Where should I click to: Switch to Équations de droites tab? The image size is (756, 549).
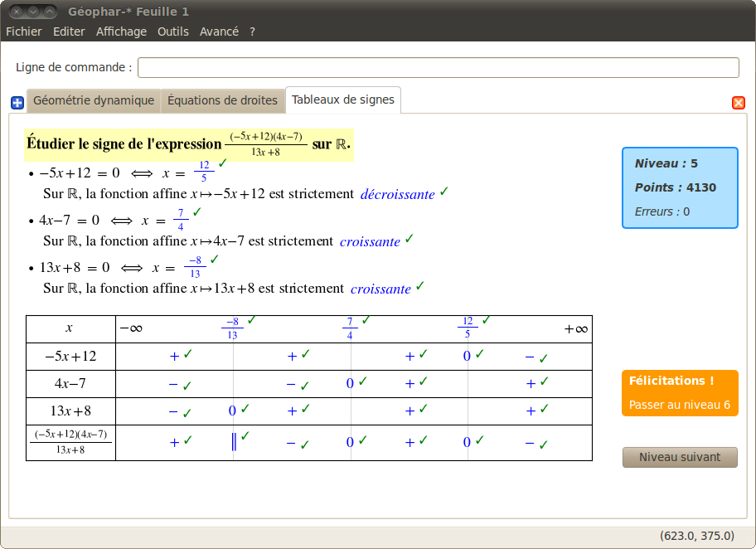coord(223,100)
